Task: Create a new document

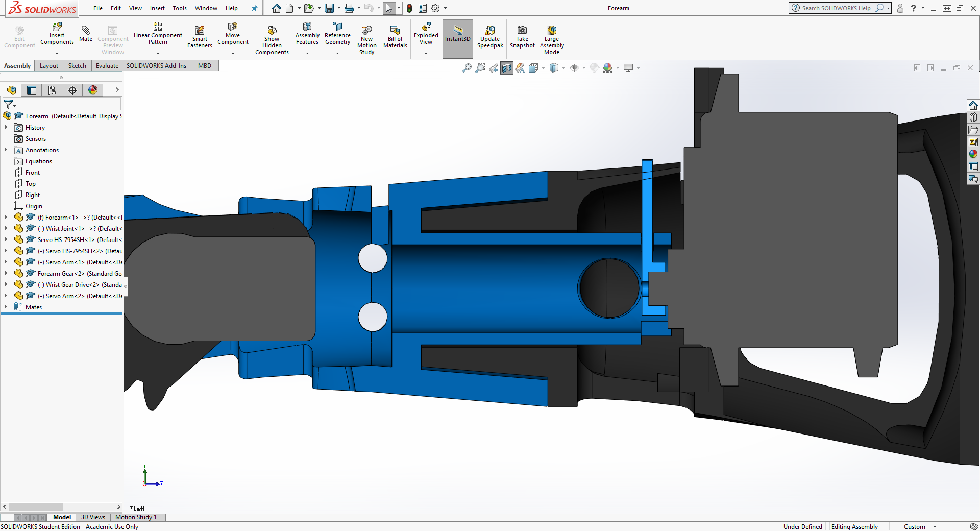Action: 289,8
